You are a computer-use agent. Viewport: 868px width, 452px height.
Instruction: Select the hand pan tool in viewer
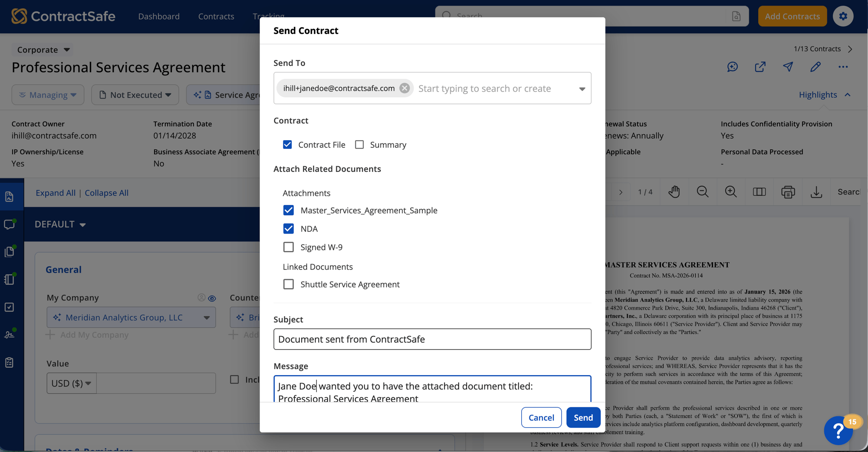[674, 192]
